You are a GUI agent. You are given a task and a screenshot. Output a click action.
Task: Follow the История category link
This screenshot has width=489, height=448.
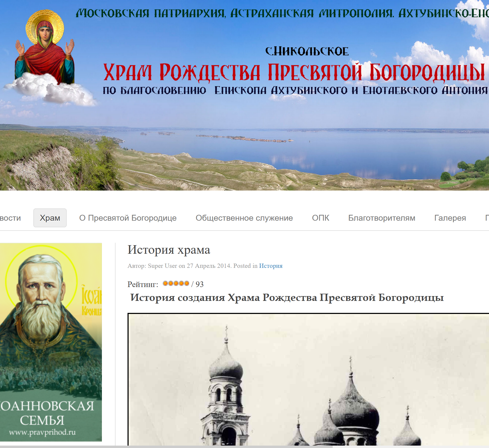tap(271, 266)
